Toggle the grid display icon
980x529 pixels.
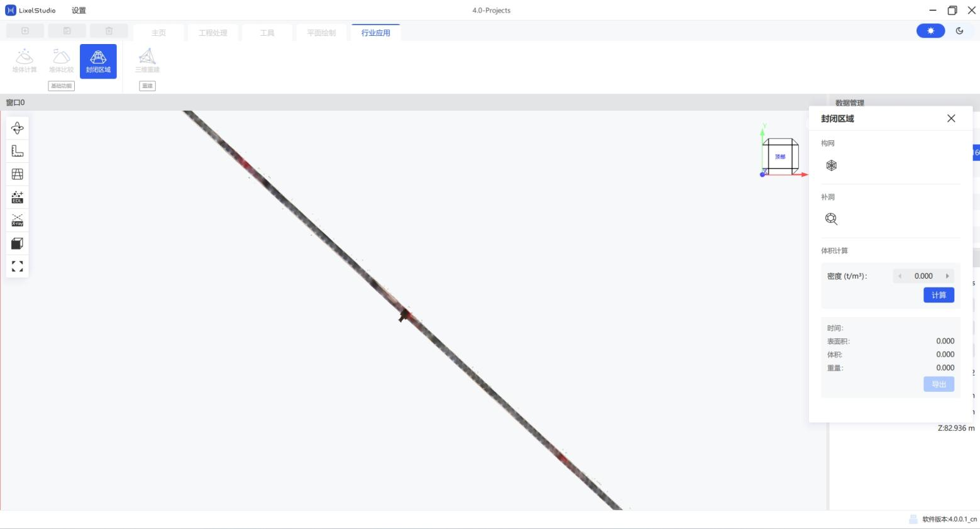pyautogui.click(x=18, y=174)
